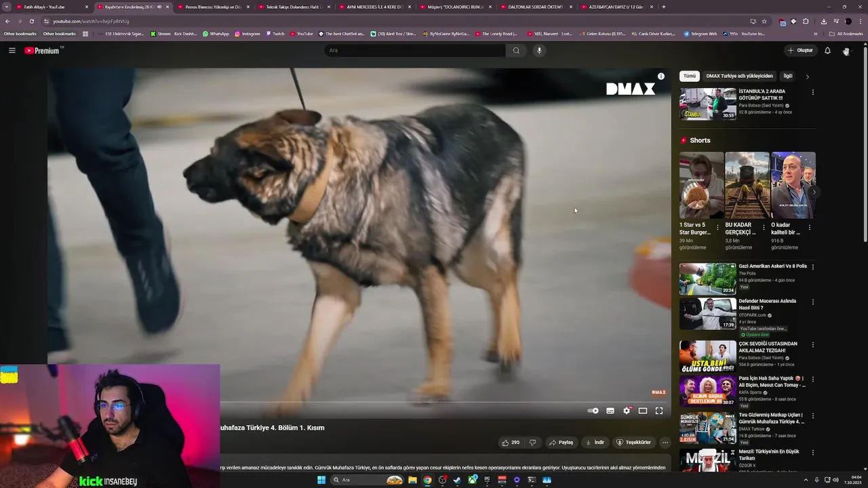Toggle subtitles with the captions button

point(610,411)
